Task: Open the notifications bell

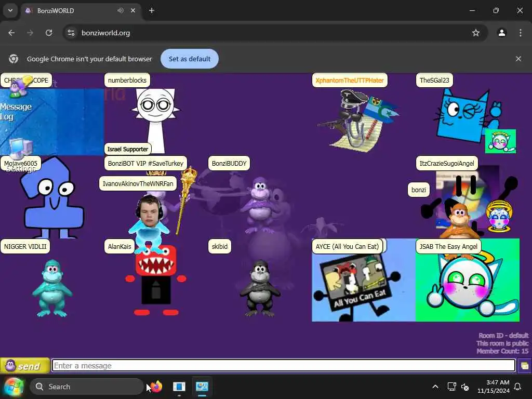Action: 517,387
